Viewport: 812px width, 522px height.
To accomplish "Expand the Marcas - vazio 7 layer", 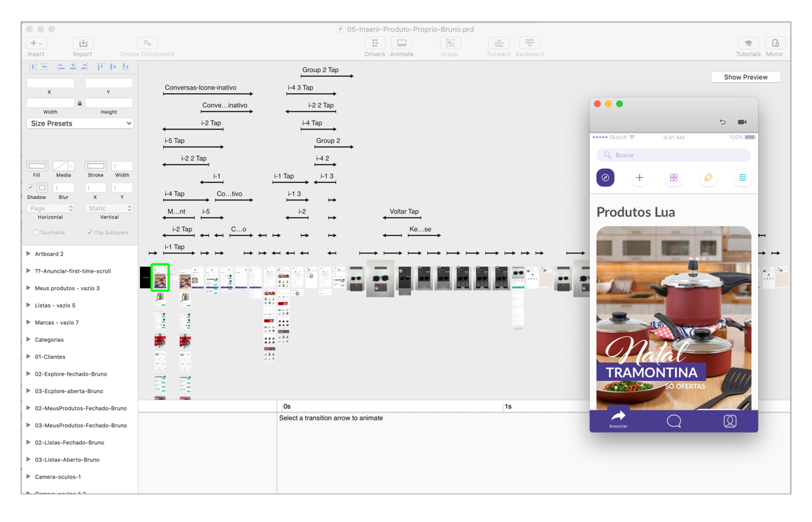I will 29,322.
